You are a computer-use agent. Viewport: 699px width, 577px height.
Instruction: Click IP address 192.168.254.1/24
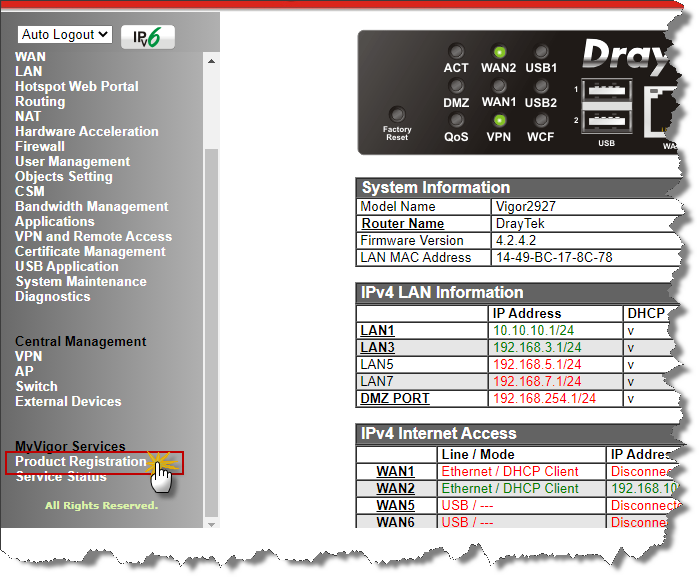coord(544,398)
